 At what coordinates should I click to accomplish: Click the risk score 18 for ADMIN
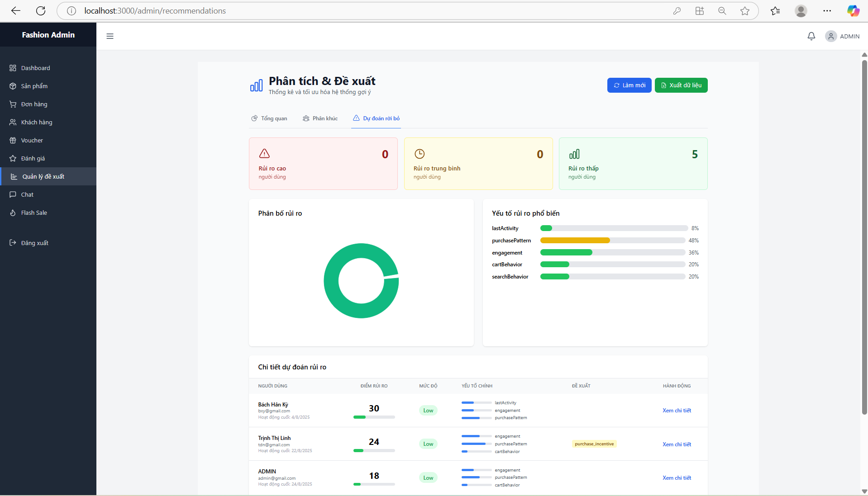pyautogui.click(x=374, y=476)
